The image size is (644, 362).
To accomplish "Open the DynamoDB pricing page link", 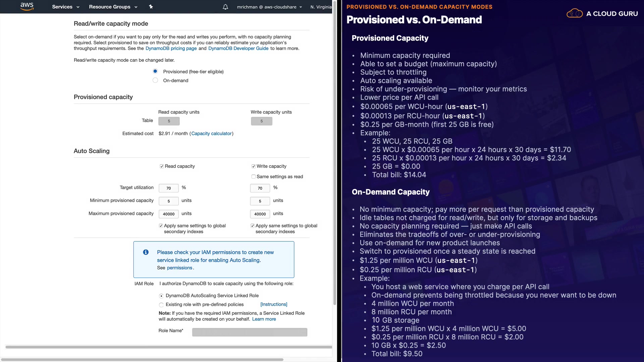I will pos(171,48).
